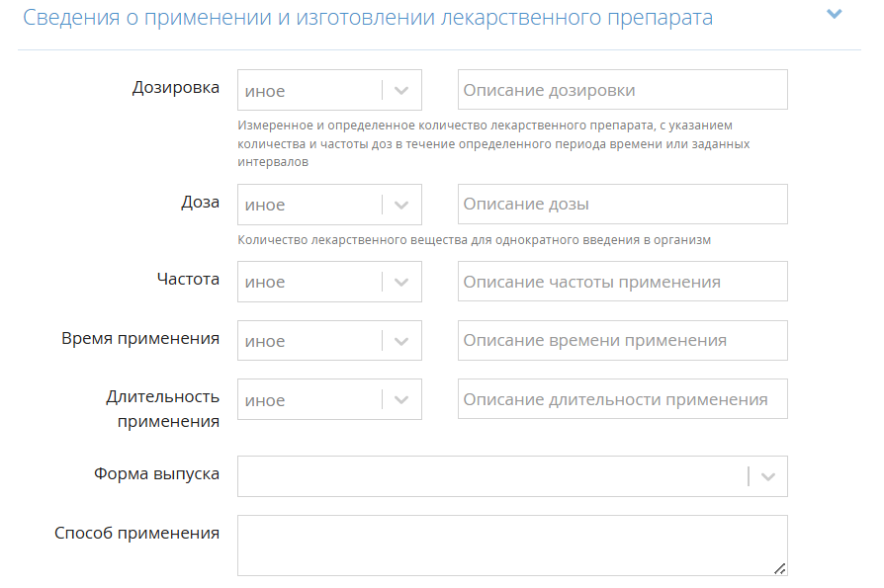
Task: Click the Форма выпуска label
Action: pyautogui.click(x=156, y=473)
